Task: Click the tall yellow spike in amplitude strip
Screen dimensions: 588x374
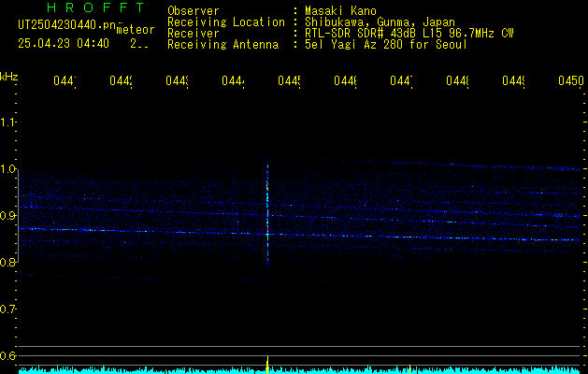Action: pyautogui.click(x=267, y=365)
